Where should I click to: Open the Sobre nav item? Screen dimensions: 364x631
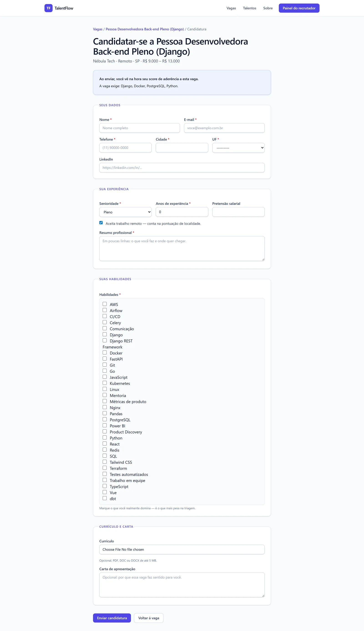268,8
